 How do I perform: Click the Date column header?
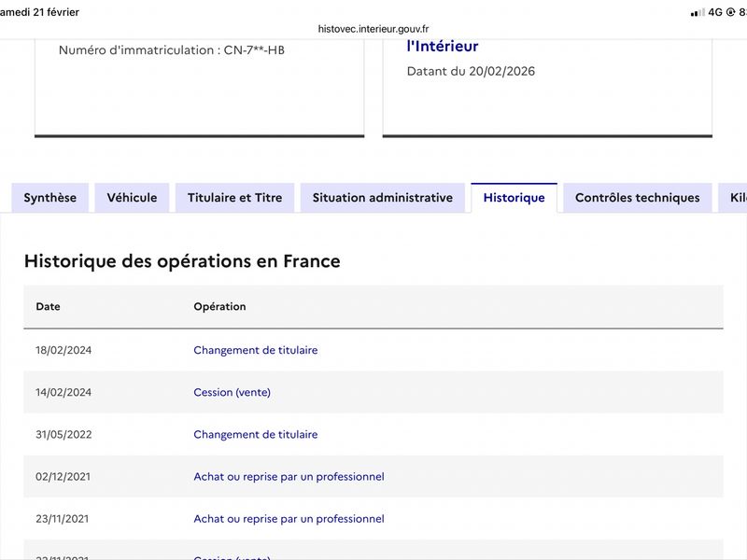pos(49,307)
